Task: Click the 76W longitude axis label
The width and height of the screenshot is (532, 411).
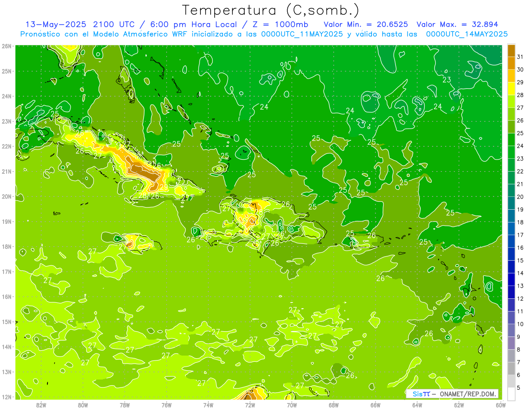Action: (167, 405)
